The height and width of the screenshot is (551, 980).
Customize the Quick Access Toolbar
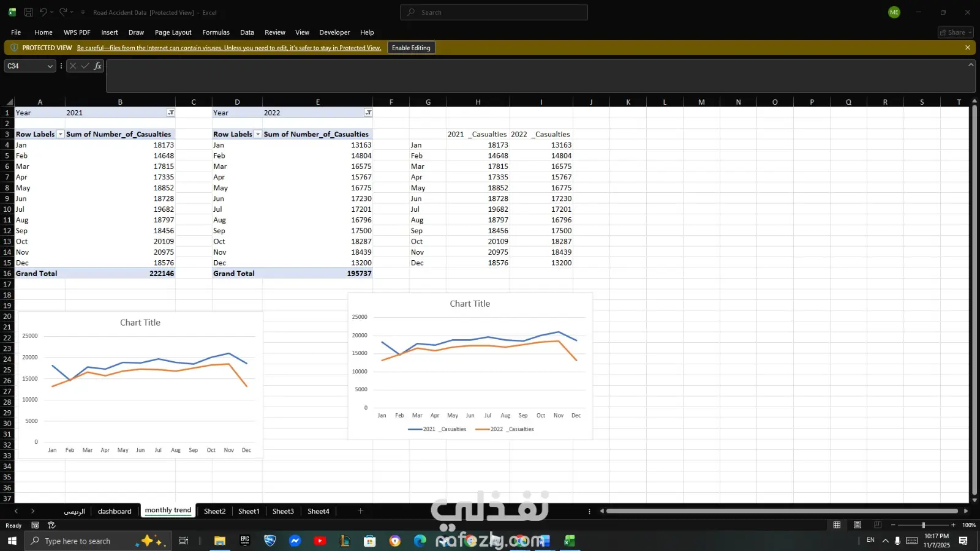(x=83, y=12)
